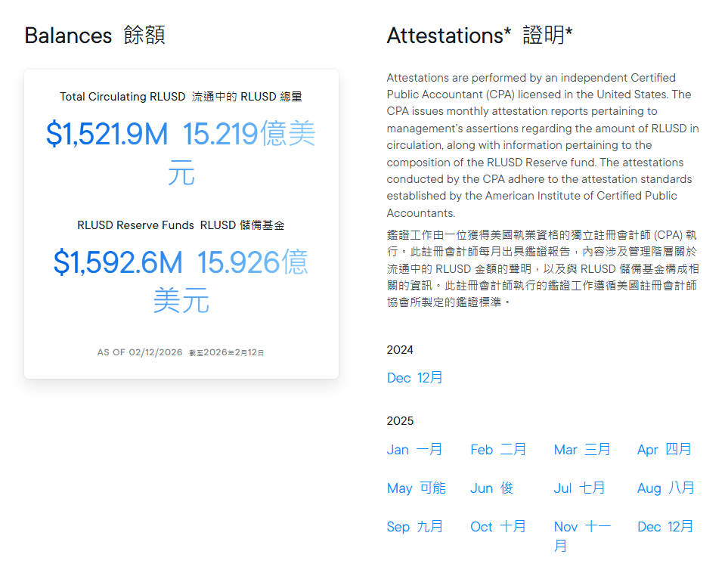
Task: Click the Feb 2025 attestation link
Action: tap(497, 450)
